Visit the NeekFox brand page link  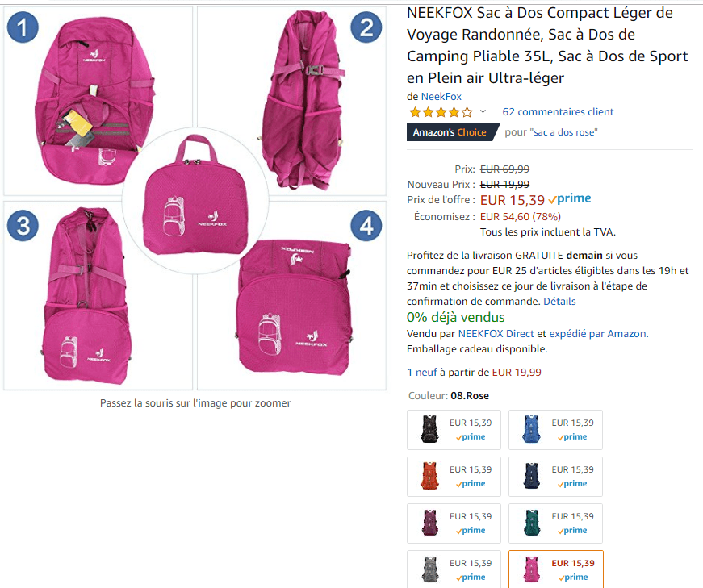click(441, 96)
